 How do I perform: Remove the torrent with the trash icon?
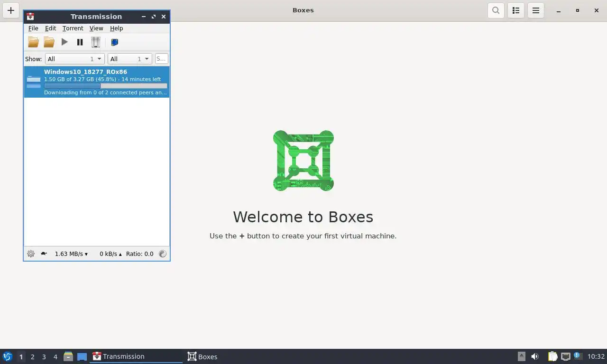tap(96, 42)
